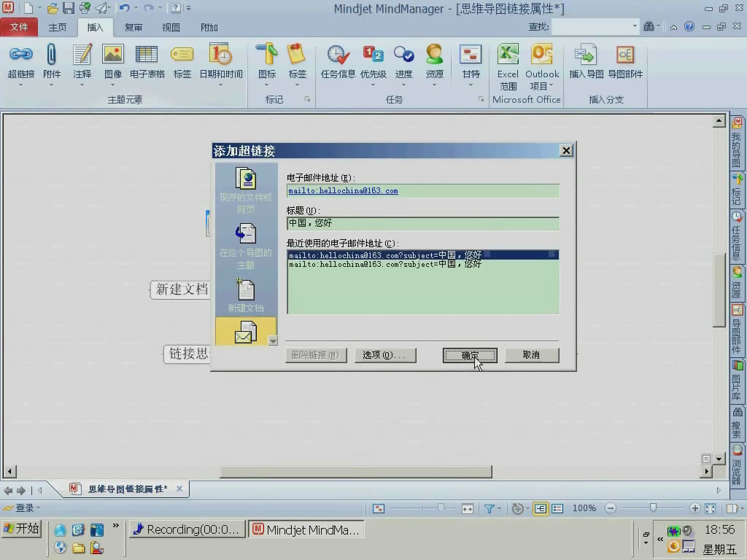Image resolution: width=747 pixels, height=560 pixels.
Task: Open the Find (查找) combo box dropdown
Action: (x=635, y=27)
